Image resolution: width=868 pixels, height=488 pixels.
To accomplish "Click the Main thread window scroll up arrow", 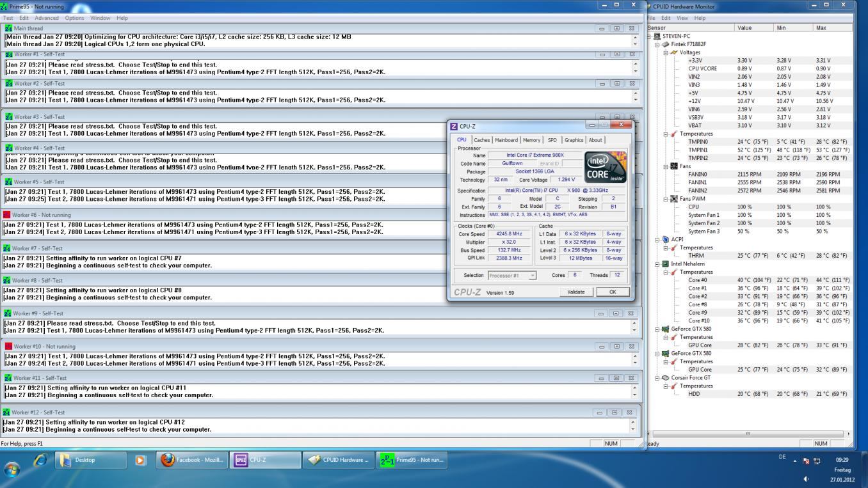I will click(635, 37).
